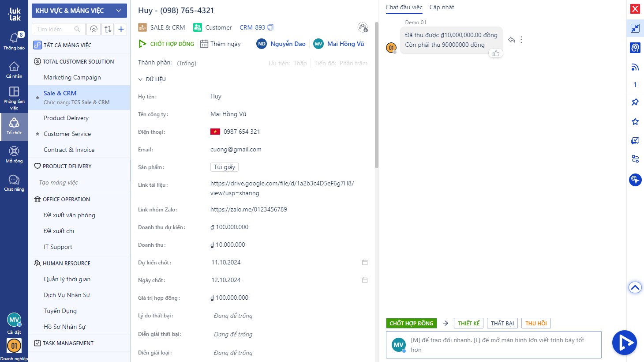Open calendar picker for Ngày chốt
This screenshot has width=644, height=362.
click(x=365, y=280)
